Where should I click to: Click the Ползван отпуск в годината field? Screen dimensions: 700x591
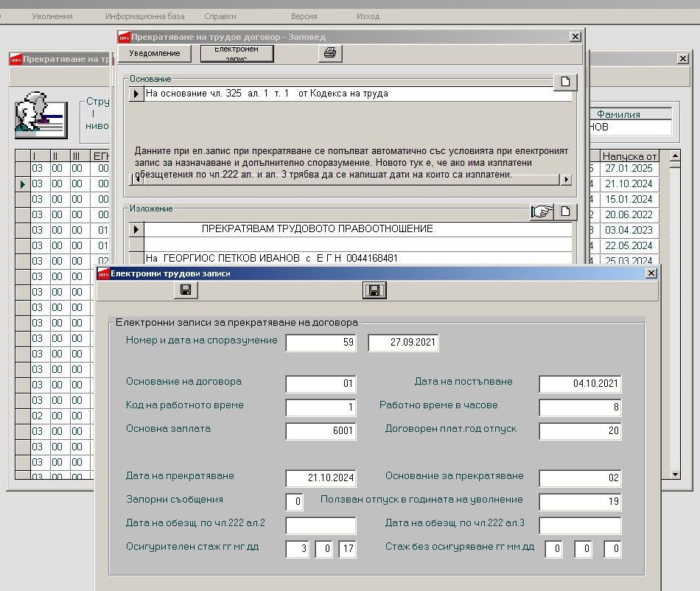[580, 502]
